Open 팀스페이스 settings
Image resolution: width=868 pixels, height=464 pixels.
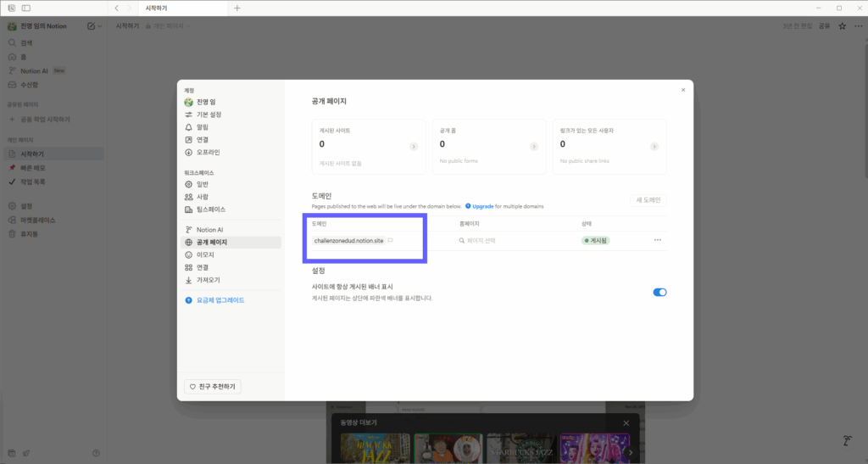pyautogui.click(x=231, y=210)
